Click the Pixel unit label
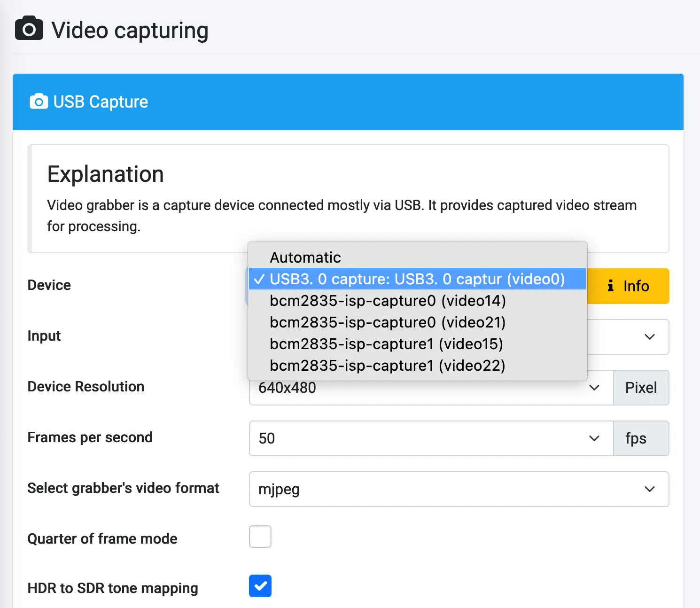 (x=641, y=388)
